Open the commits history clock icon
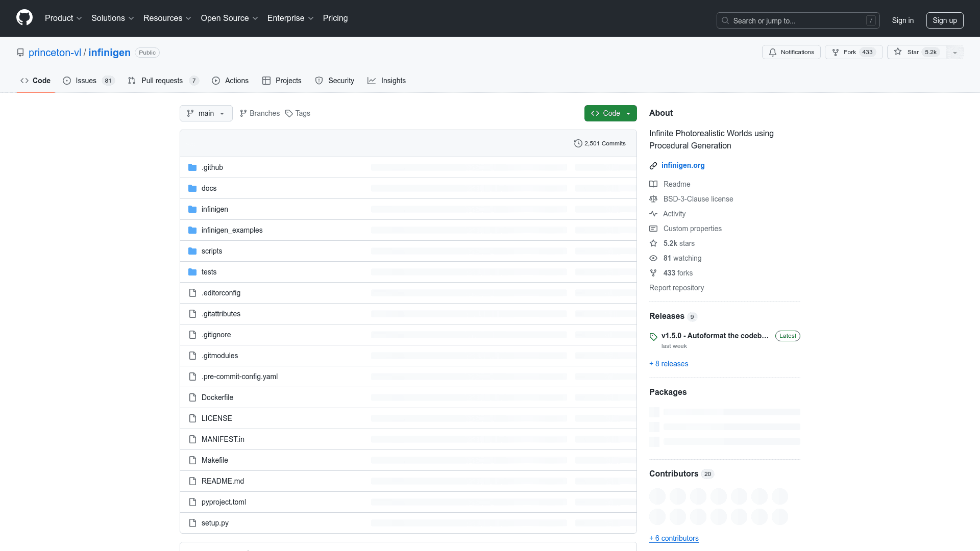Screen dimensions: 980x551 tap(578, 143)
